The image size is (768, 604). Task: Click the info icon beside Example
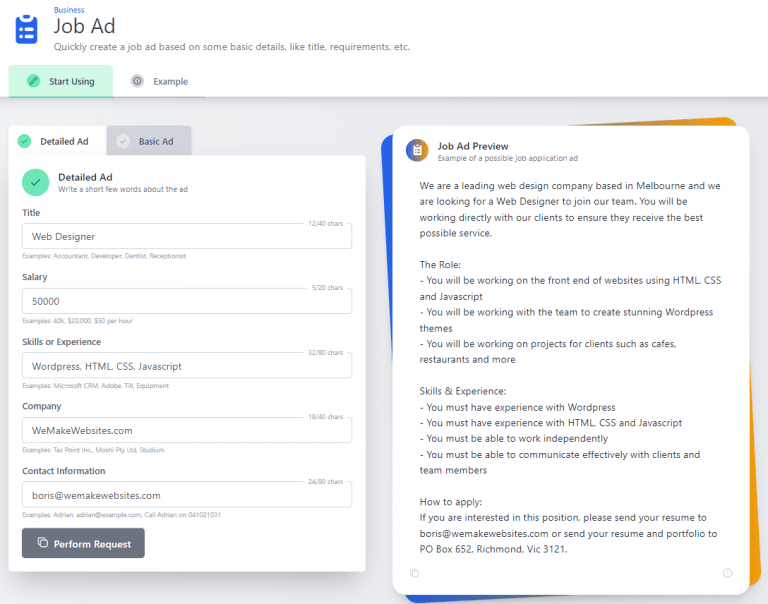coord(137,81)
